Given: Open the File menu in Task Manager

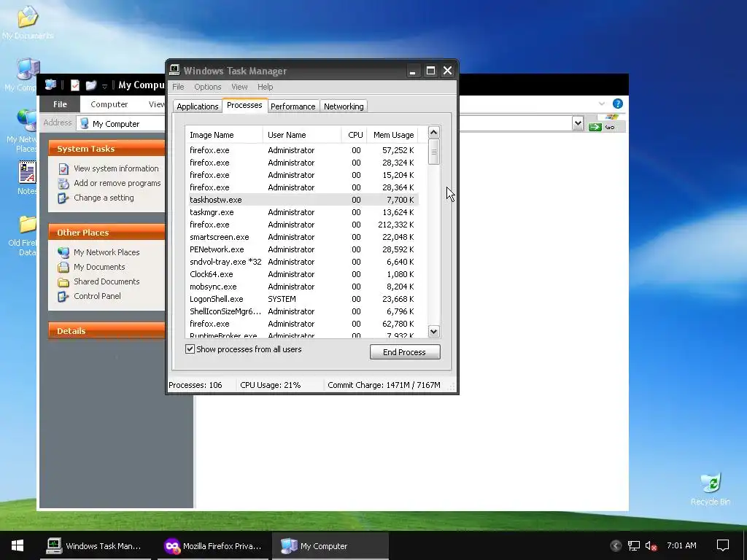Looking at the screenshot, I should point(178,87).
